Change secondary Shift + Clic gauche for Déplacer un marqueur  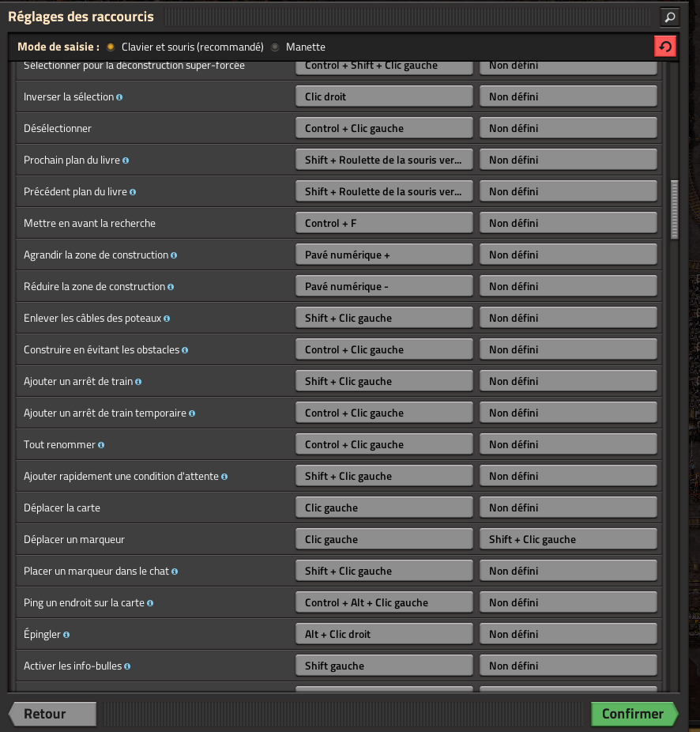tap(568, 539)
